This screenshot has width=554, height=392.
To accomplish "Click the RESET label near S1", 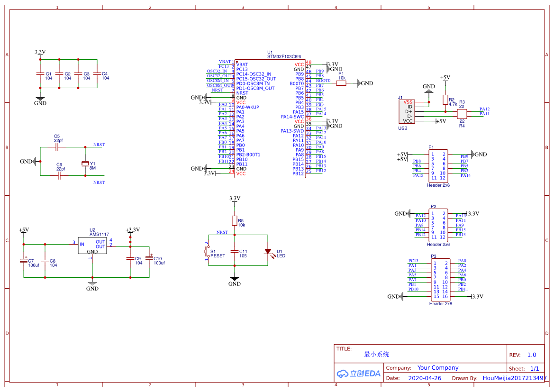I will tap(218, 256).
